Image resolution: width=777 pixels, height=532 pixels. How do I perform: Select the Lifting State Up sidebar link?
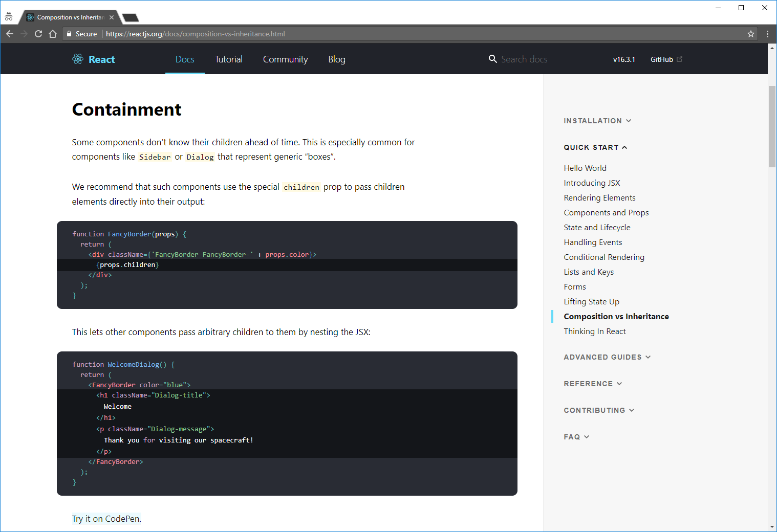(591, 301)
